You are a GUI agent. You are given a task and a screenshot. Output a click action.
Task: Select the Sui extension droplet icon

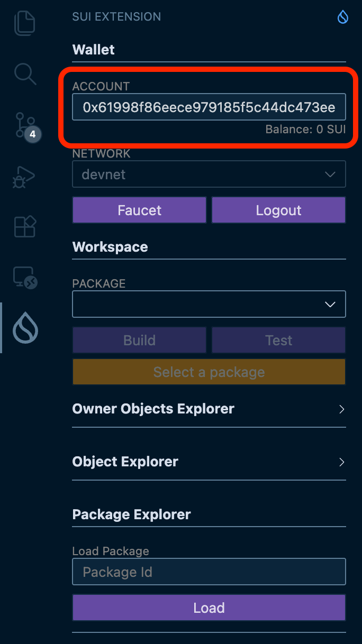pyautogui.click(x=25, y=328)
